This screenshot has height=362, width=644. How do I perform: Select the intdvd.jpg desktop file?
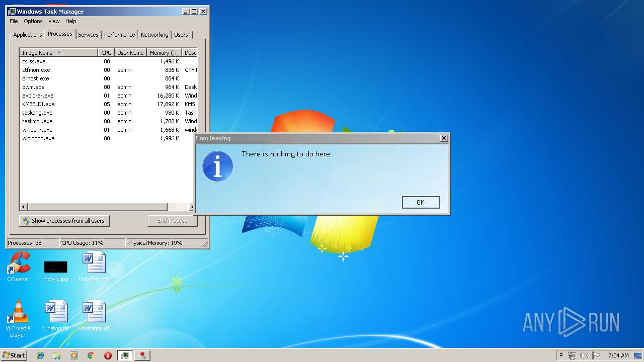pyautogui.click(x=55, y=270)
